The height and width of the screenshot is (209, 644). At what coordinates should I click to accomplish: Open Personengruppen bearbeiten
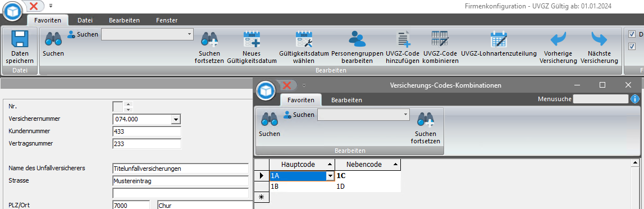(x=357, y=40)
